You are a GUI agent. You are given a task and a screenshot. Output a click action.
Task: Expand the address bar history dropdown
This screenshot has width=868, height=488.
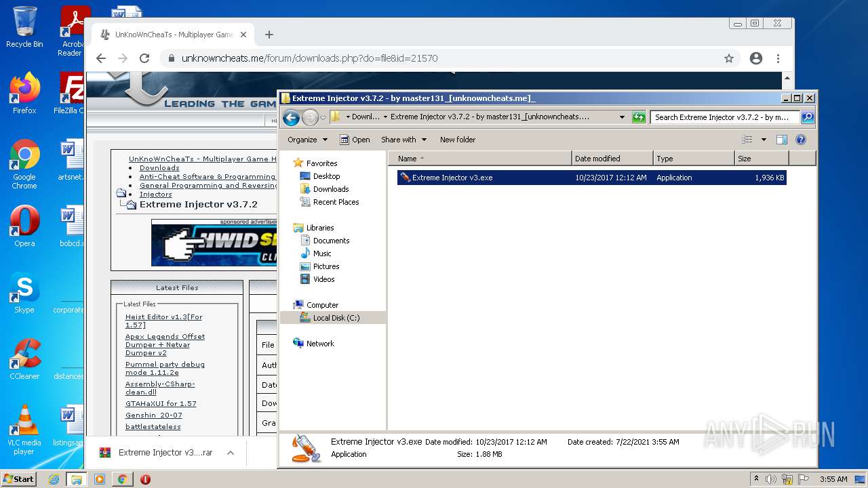622,117
